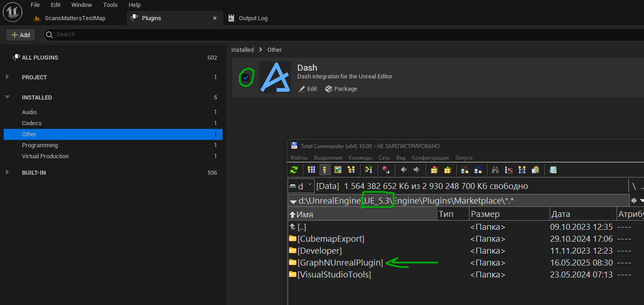644x305 pixels.
Task: Switch Total Commander to thumbnail view
Action: (x=338, y=170)
